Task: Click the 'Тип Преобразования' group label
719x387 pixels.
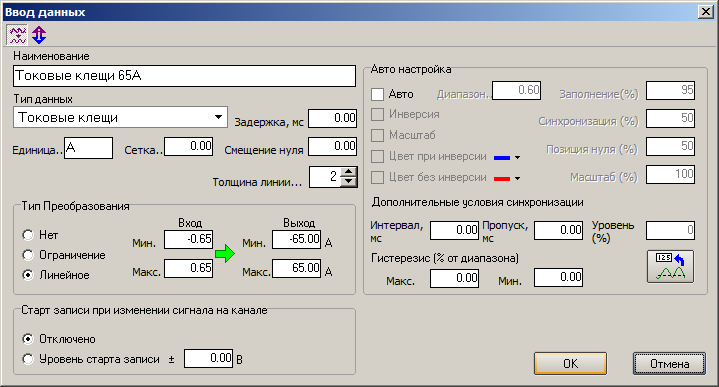Action: 75,206
